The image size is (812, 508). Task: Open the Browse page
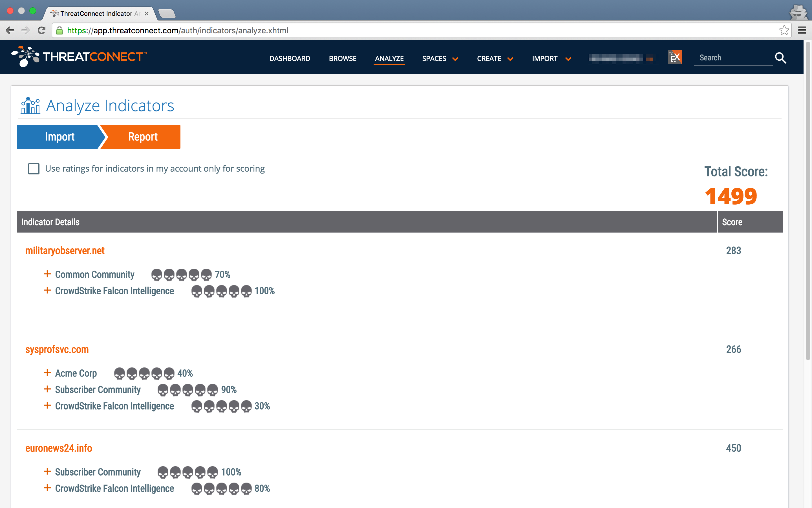click(x=343, y=58)
